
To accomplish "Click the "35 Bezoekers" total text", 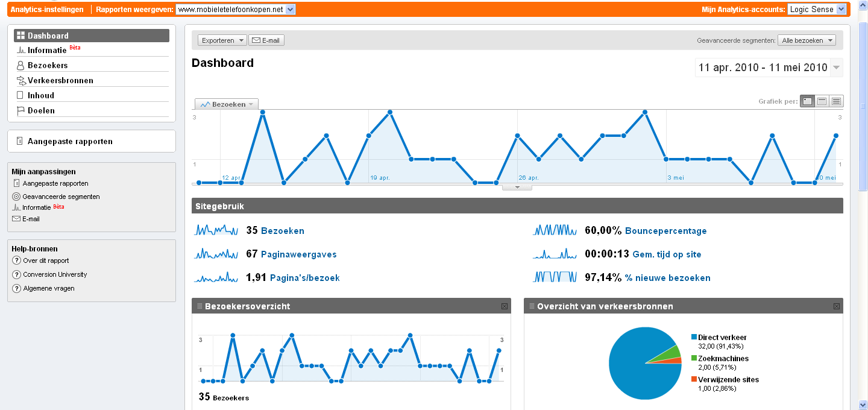I will coord(224,397).
